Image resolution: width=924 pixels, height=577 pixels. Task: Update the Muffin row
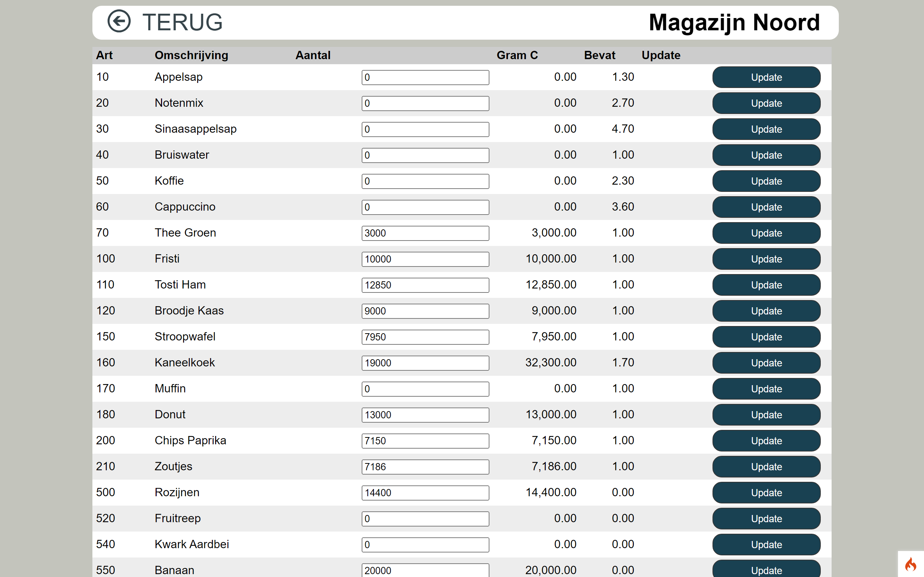(766, 388)
